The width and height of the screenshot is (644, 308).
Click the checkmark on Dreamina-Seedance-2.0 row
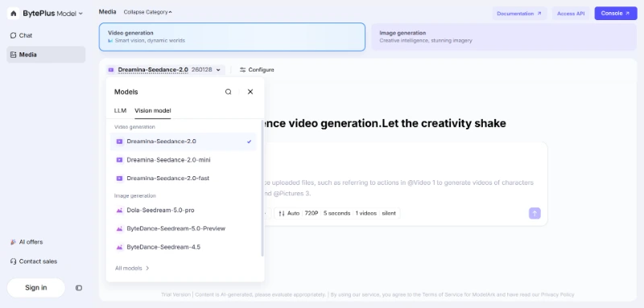tap(249, 142)
